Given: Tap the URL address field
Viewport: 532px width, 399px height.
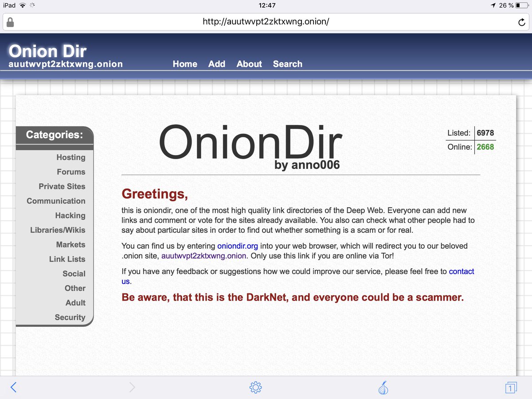Looking at the screenshot, I should (x=266, y=22).
